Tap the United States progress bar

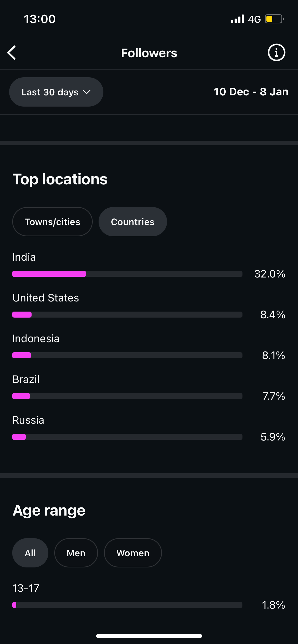click(x=127, y=315)
